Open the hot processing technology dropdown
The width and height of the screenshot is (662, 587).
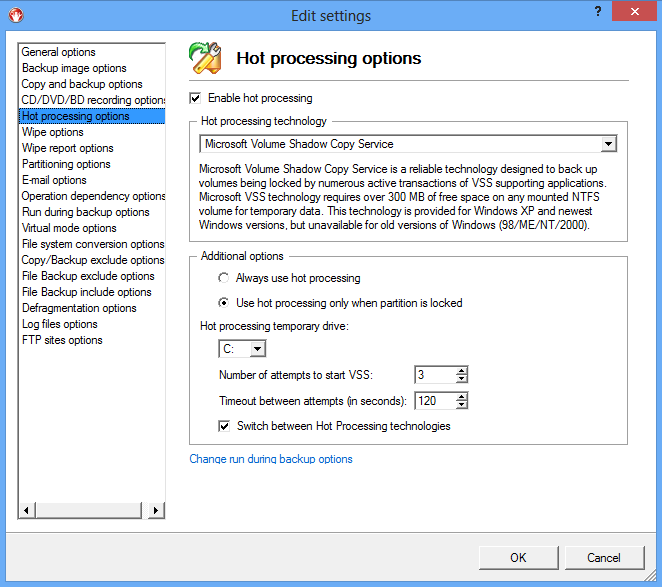click(x=608, y=145)
